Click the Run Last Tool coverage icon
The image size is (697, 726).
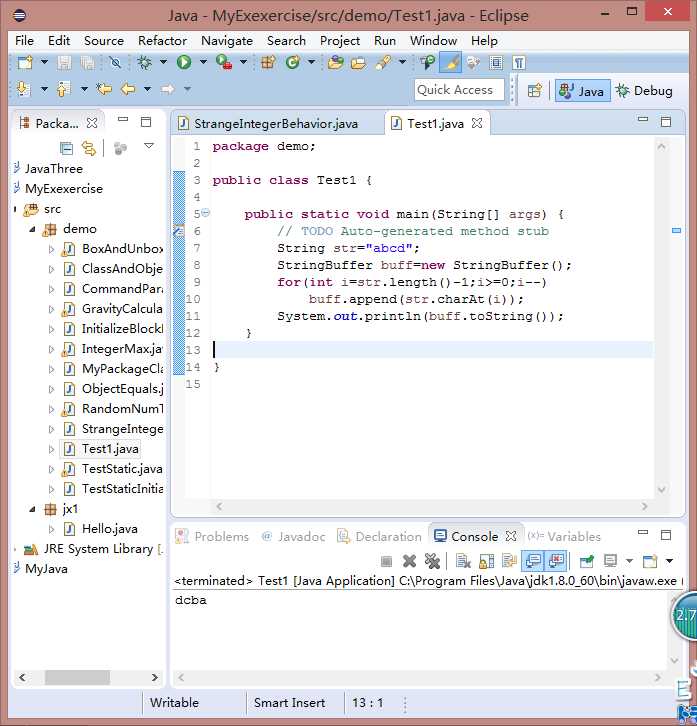point(224,62)
